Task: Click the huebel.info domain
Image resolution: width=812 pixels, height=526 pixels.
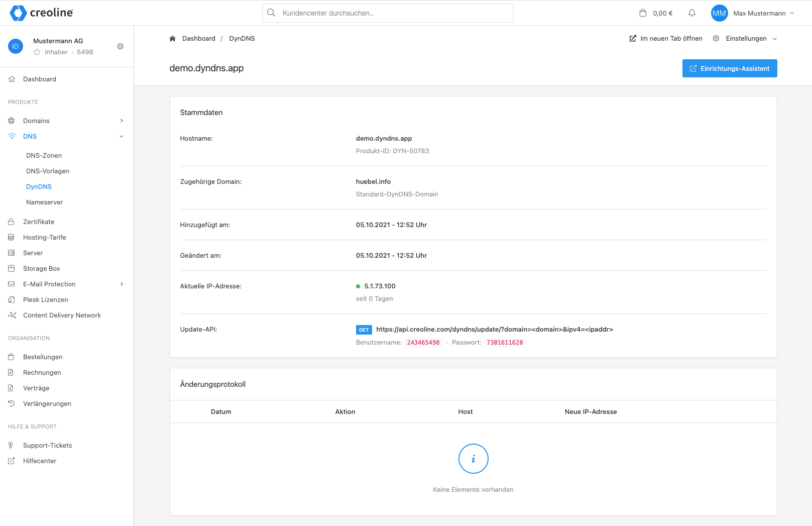Action: coord(373,182)
